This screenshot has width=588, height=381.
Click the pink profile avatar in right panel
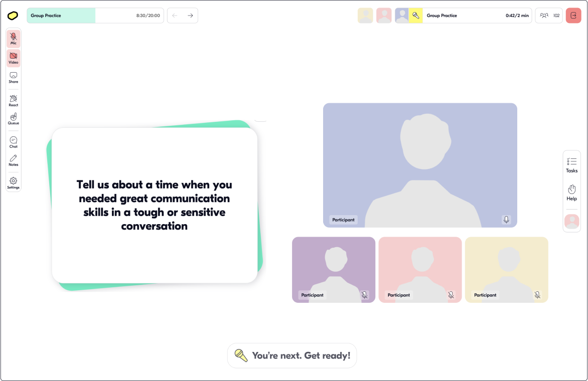[x=572, y=222]
